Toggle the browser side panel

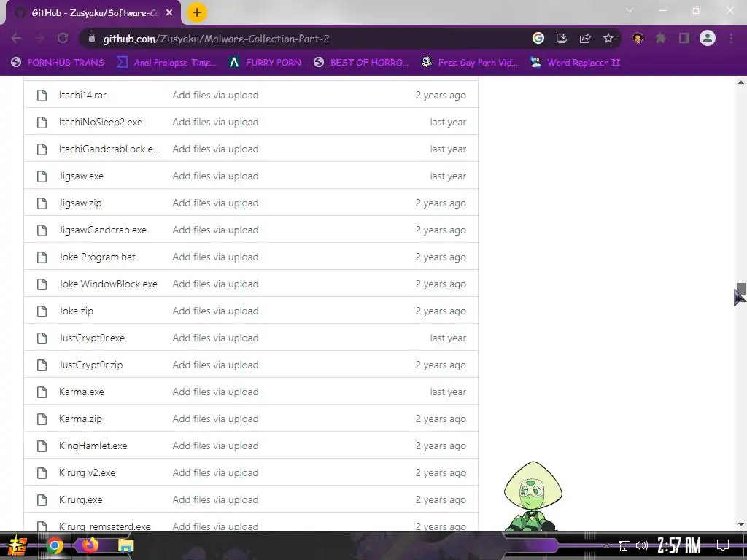point(684,39)
